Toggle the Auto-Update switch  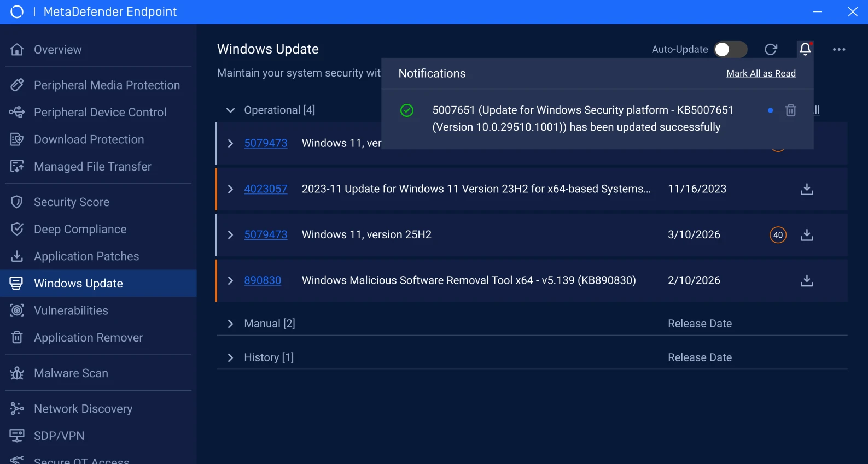(731, 50)
